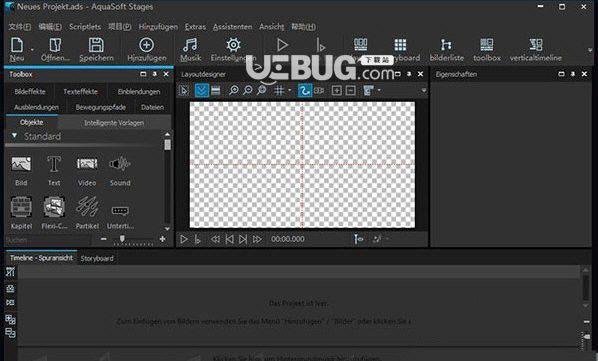Toggle the grid display in Layoutdesigner
This screenshot has width=598, height=361.
pyautogui.click(x=279, y=90)
